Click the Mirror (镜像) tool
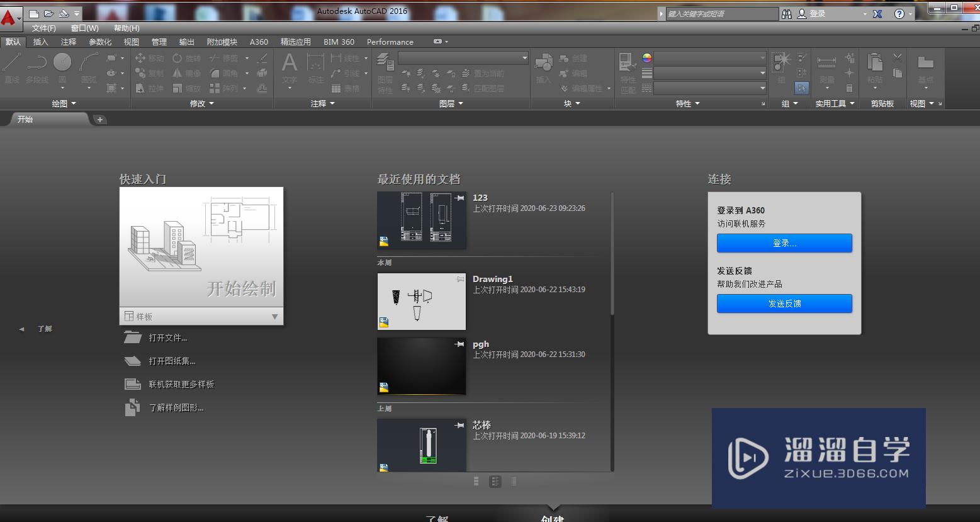 point(187,73)
